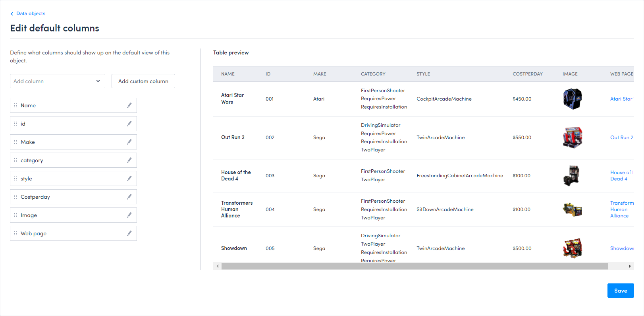Click Add custom column button
644x316 pixels.
point(143,81)
